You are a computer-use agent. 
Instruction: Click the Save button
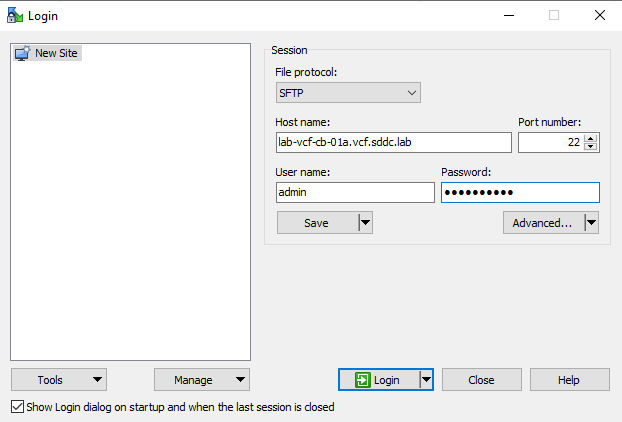coord(317,223)
